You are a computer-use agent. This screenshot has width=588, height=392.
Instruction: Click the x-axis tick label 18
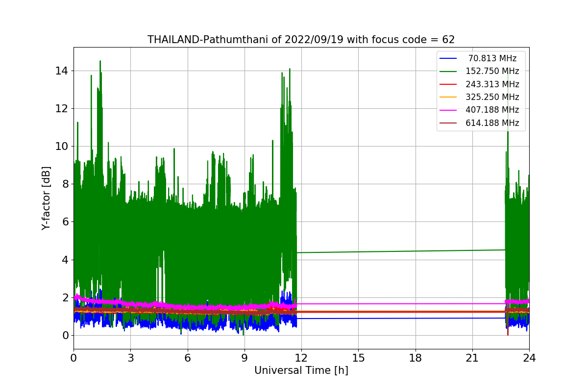(416, 358)
